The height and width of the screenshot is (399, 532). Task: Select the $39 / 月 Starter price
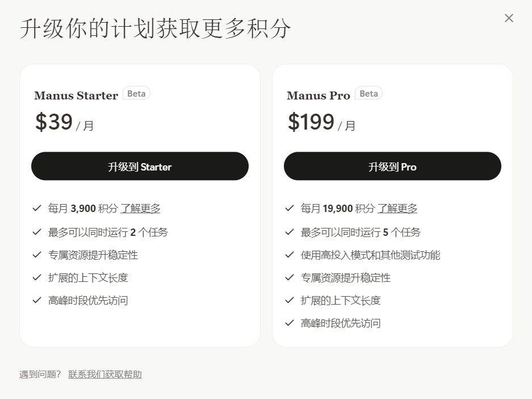(65, 122)
